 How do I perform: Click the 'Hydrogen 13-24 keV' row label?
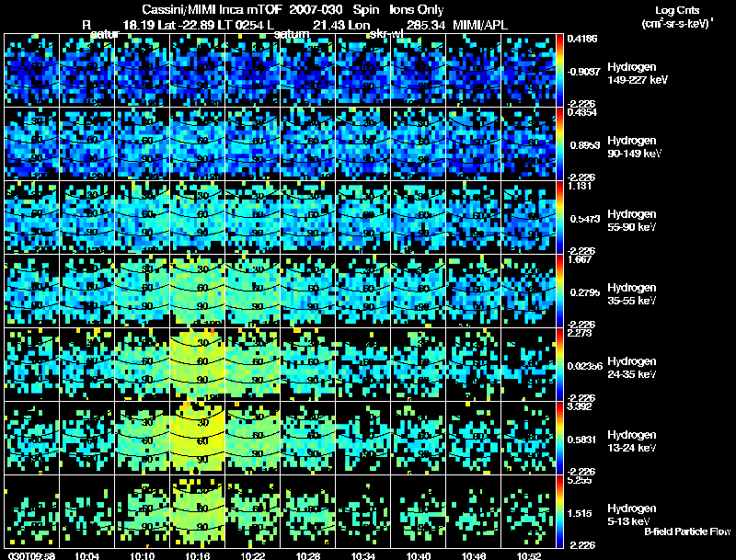pos(632,441)
